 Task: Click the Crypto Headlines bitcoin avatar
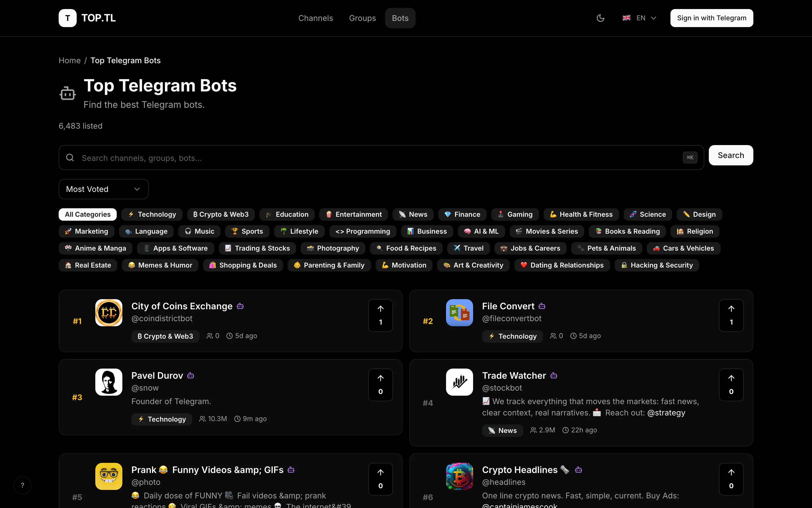click(x=459, y=476)
